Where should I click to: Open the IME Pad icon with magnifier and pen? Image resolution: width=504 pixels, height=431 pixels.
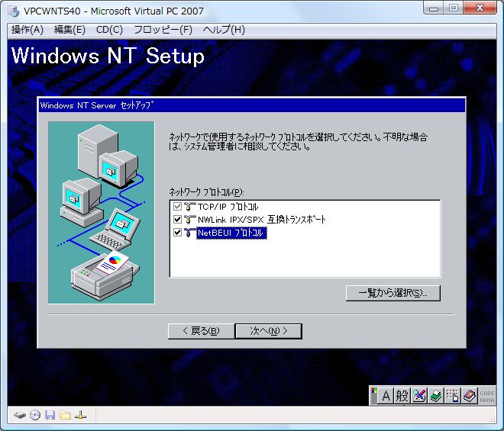419,396
